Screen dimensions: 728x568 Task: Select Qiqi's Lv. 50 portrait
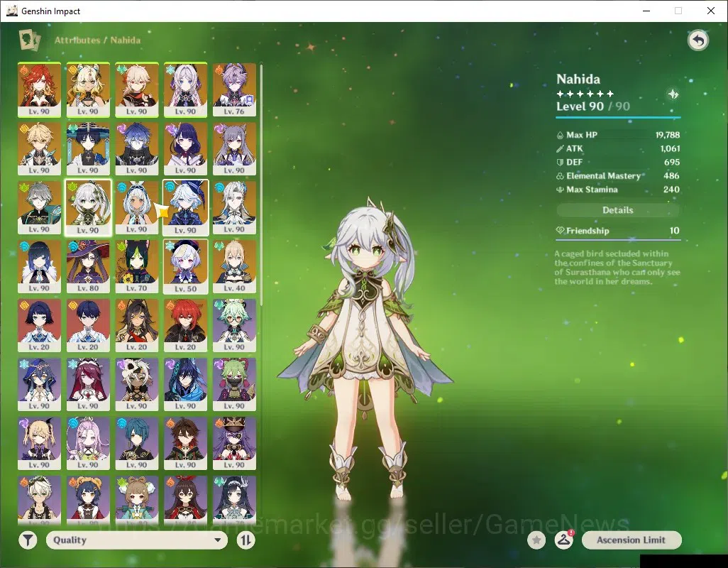tap(185, 266)
